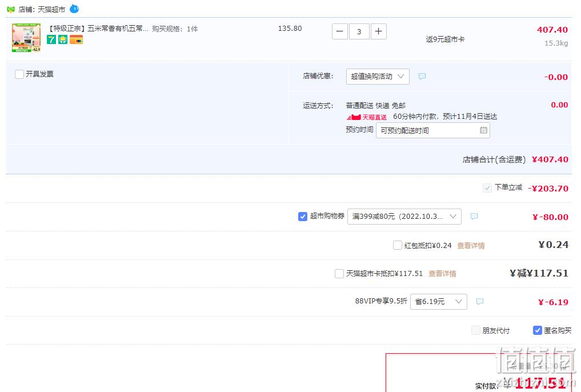Click comment icon beside coupon dropdown

tap(474, 217)
